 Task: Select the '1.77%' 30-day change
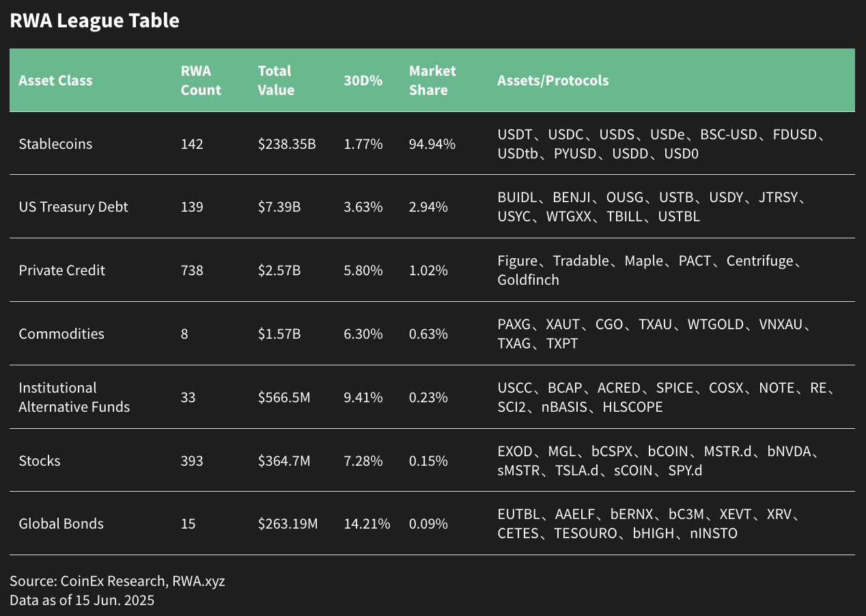363,144
